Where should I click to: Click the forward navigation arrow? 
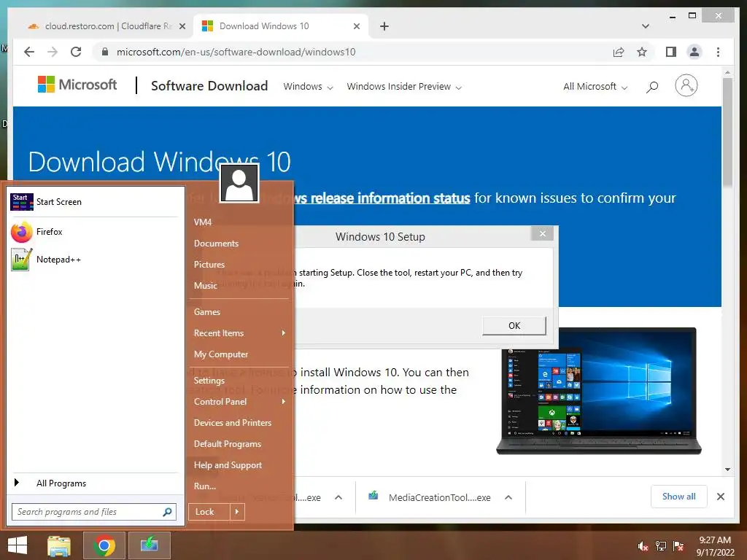[53, 52]
